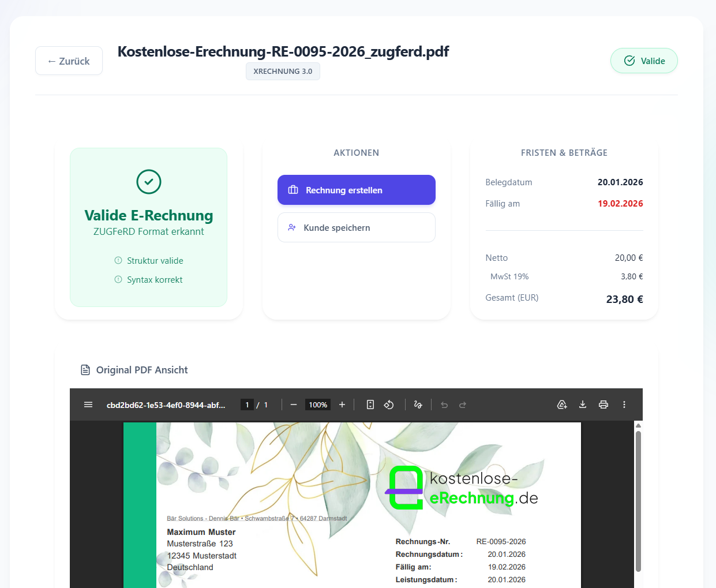716x588 pixels.
Task: Download the invoice PDF
Action: click(x=583, y=405)
